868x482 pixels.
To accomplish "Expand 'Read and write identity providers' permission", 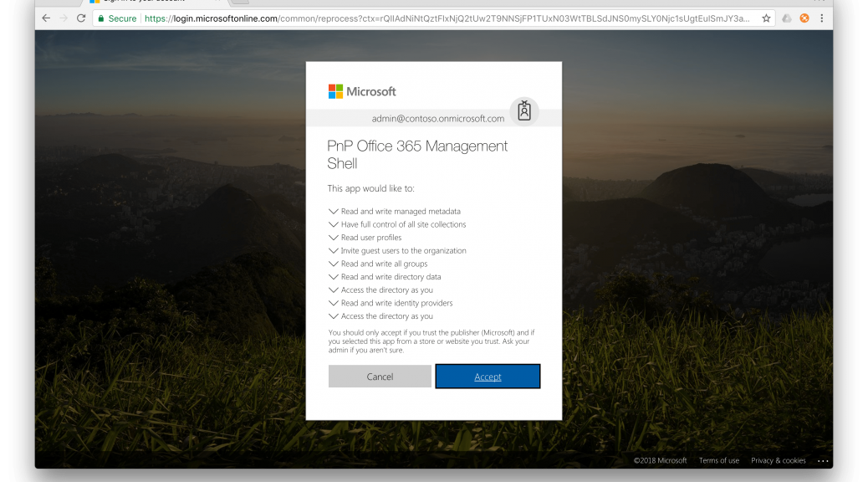I will [x=391, y=303].
